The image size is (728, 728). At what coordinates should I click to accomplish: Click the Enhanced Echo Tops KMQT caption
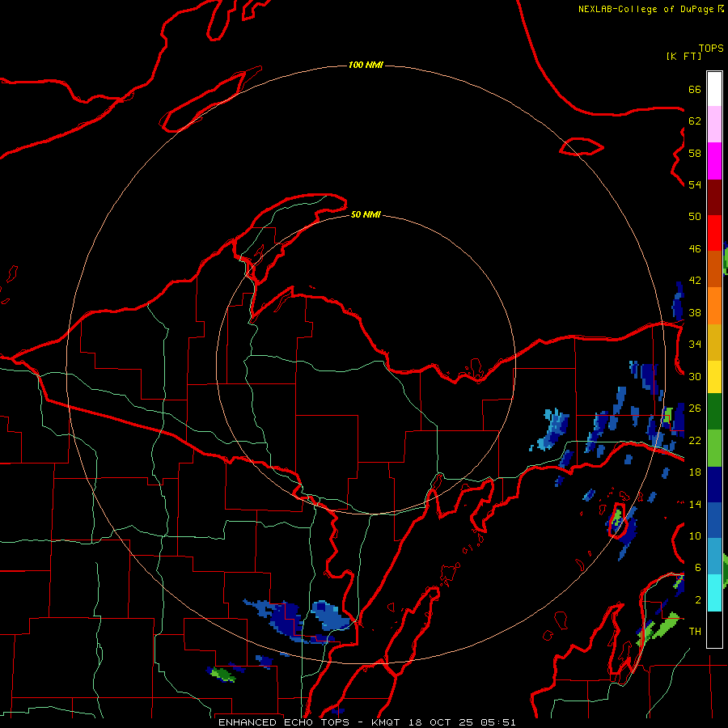tap(366, 722)
